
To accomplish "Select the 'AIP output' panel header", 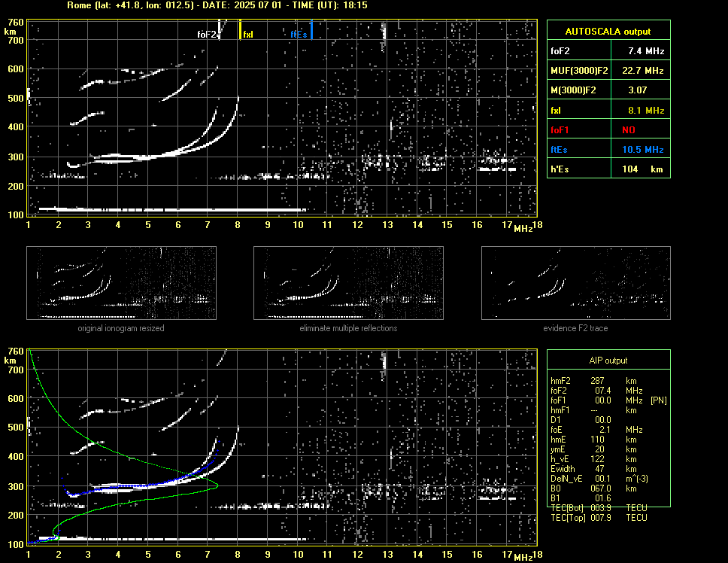I will pos(608,361).
